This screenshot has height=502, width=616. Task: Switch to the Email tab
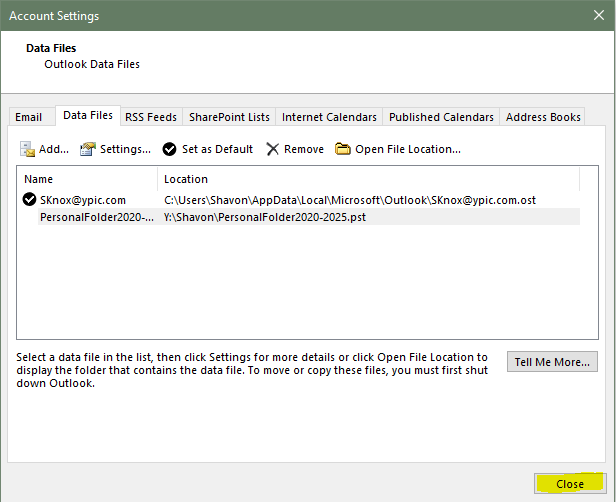[31, 117]
